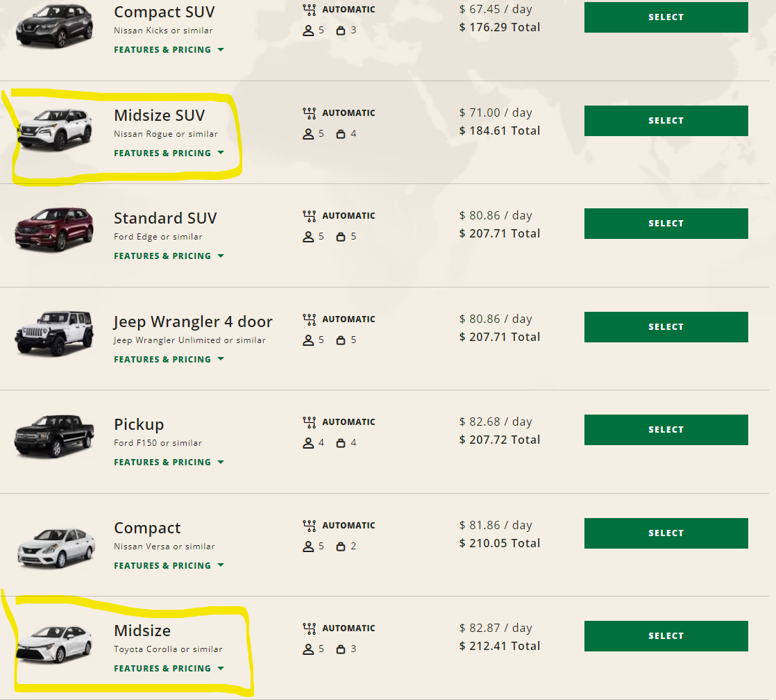776x700 pixels.
Task: Show Features & Pricing for Midsize Toyota Corolla
Action: coord(169,668)
